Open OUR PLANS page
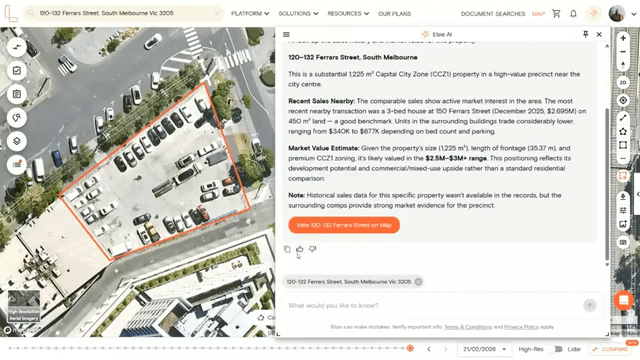The width and height of the screenshot is (640, 360). (x=394, y=13)
